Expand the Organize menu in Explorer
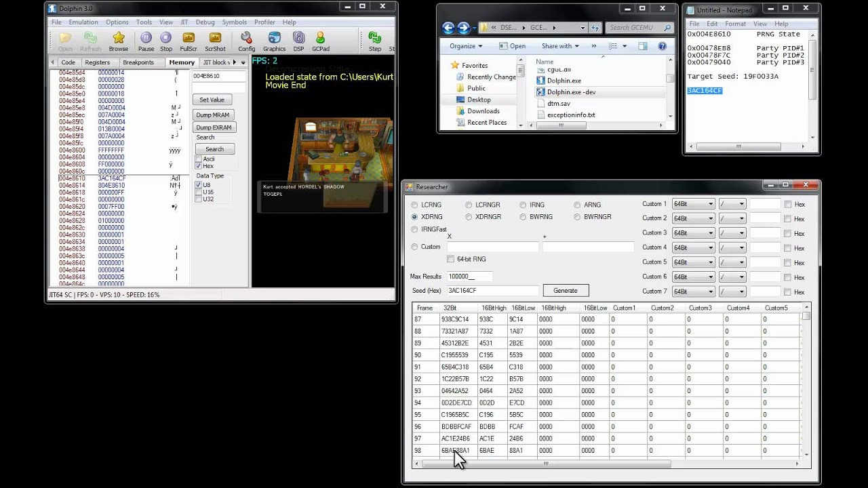This screenshot has height=488, width=868. pos(466,46)
